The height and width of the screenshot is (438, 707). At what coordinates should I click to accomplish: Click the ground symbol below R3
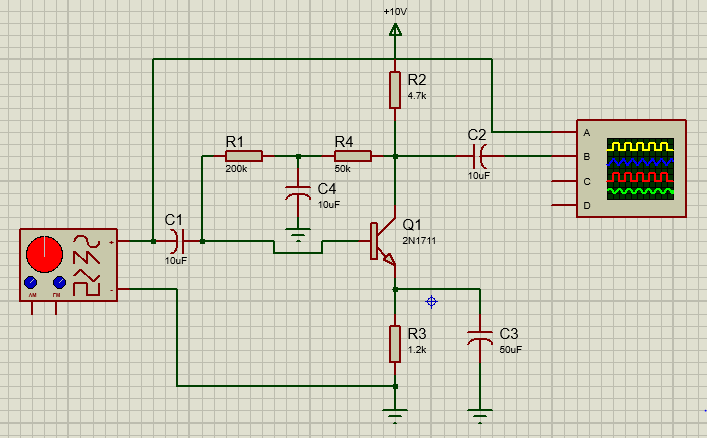(x=395, y=416)
